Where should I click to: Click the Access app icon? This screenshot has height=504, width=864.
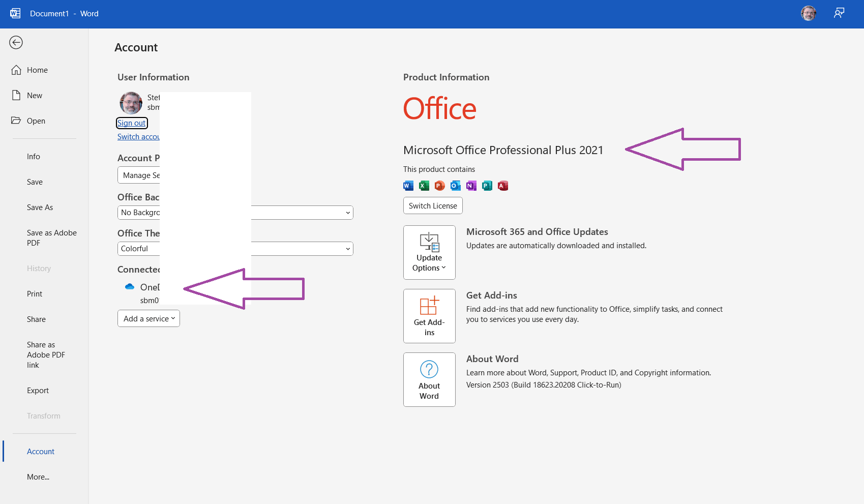[x=503, y=186]
